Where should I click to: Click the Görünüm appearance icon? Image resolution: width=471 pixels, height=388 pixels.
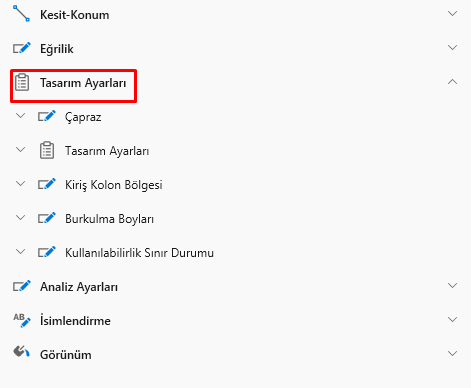21,352
